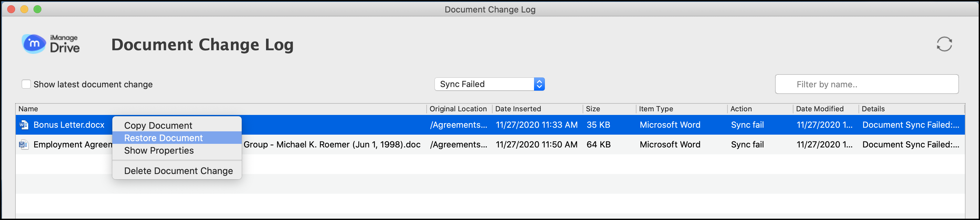The width and height of the screenshot is (980, 220).
Task: Click the iManage Drive logo
Action: (x=51, y=44)
